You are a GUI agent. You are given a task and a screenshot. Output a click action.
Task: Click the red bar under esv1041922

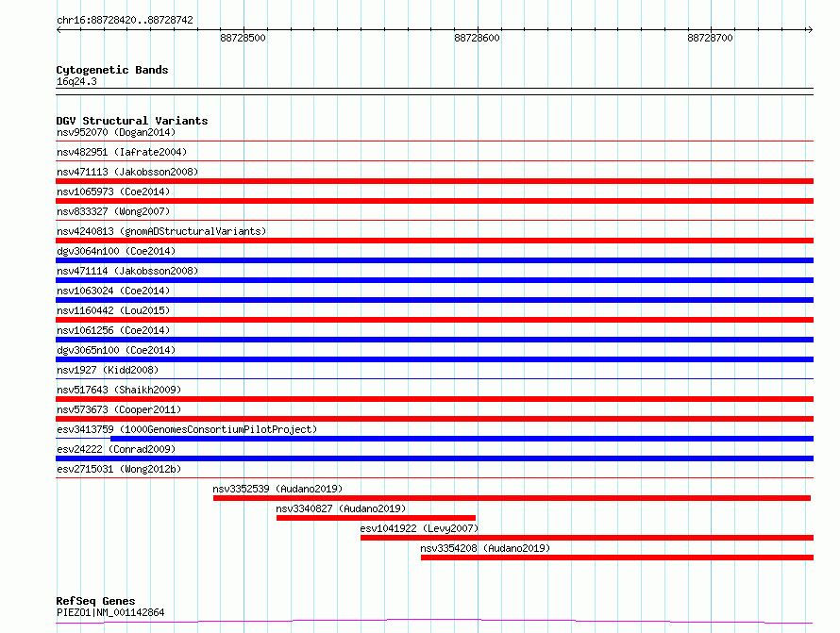587,538
